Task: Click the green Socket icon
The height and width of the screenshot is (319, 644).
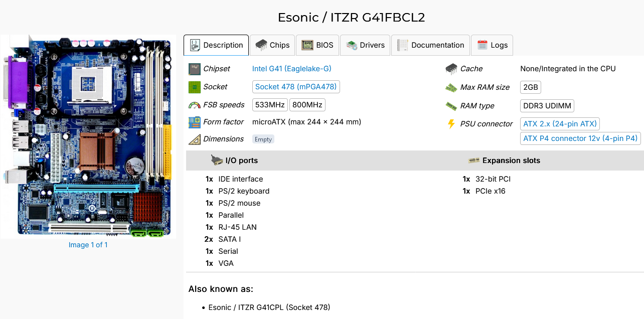Action: pos(195,87)
